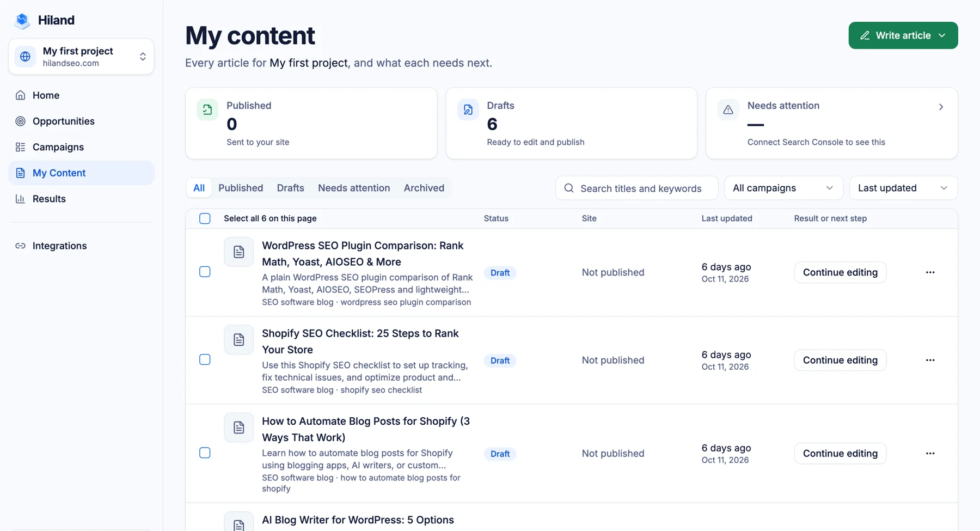Expand the My first project switcher

coord(81,57)
